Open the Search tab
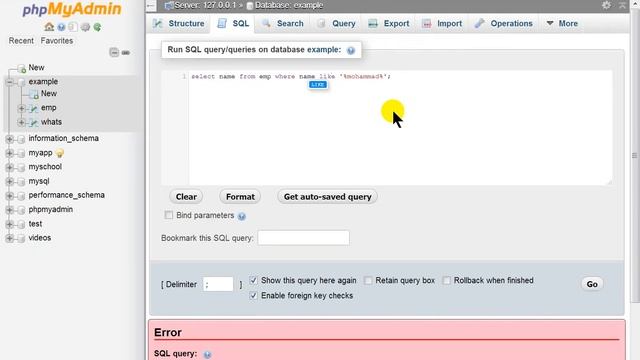 click(283, 24)
